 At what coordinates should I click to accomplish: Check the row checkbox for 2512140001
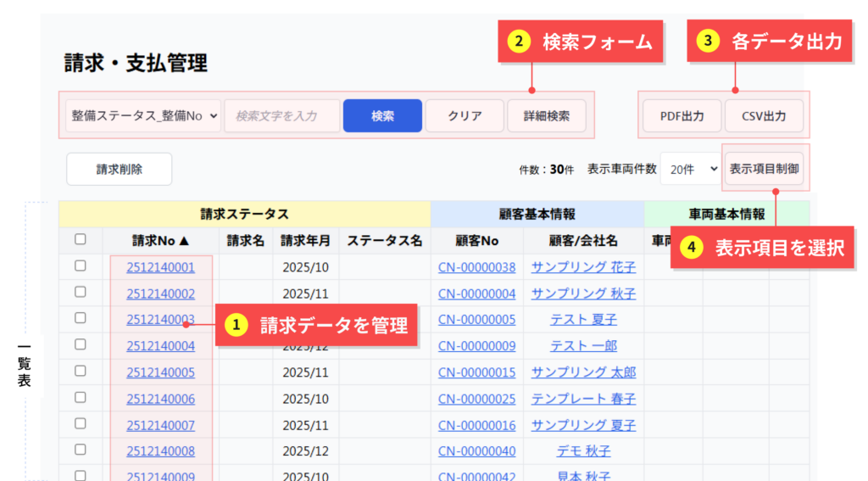(x=81, y=266)
